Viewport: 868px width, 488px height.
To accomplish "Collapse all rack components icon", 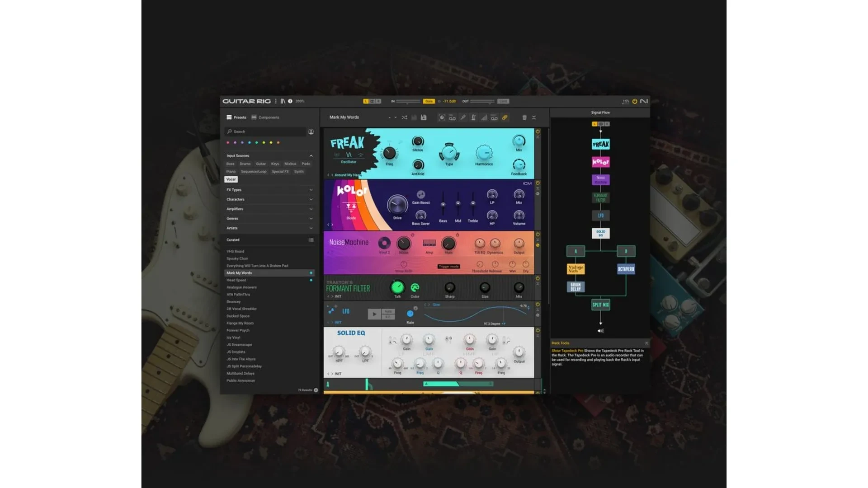I will point(534,117).
